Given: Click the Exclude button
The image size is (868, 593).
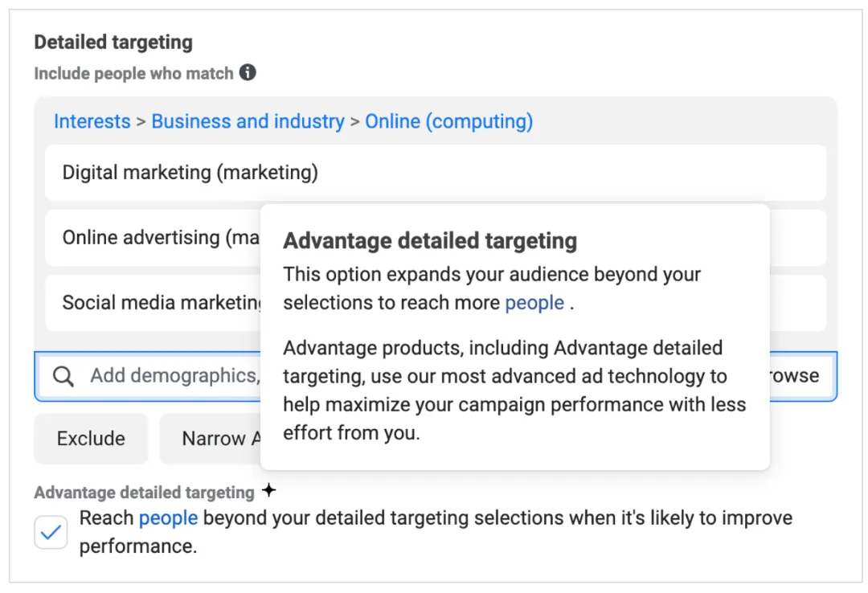Looking at the screenshot, I should pos(91,439).
